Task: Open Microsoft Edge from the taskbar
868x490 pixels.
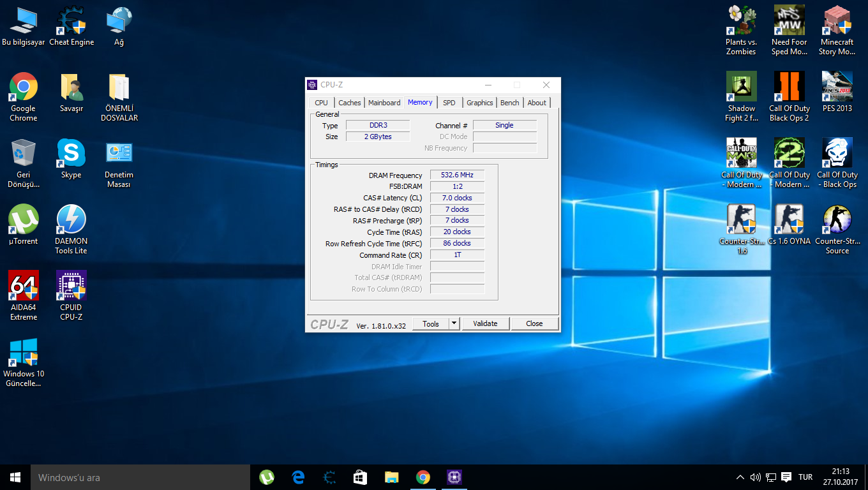Action: (298, 477)
